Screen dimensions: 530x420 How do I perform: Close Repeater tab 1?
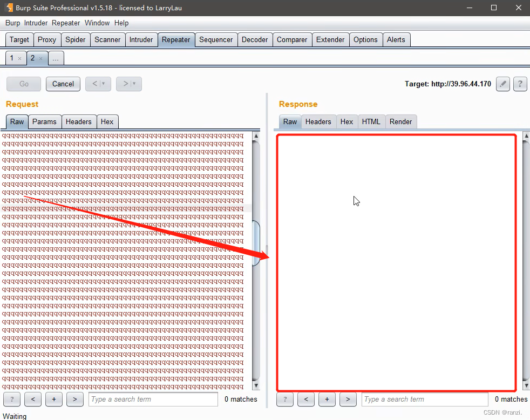point(19,58)
